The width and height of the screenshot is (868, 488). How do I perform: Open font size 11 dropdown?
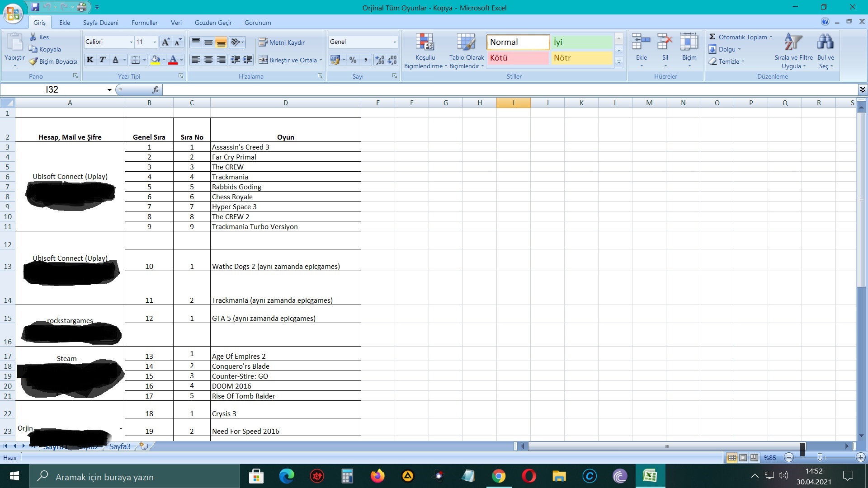coord(155,42)
